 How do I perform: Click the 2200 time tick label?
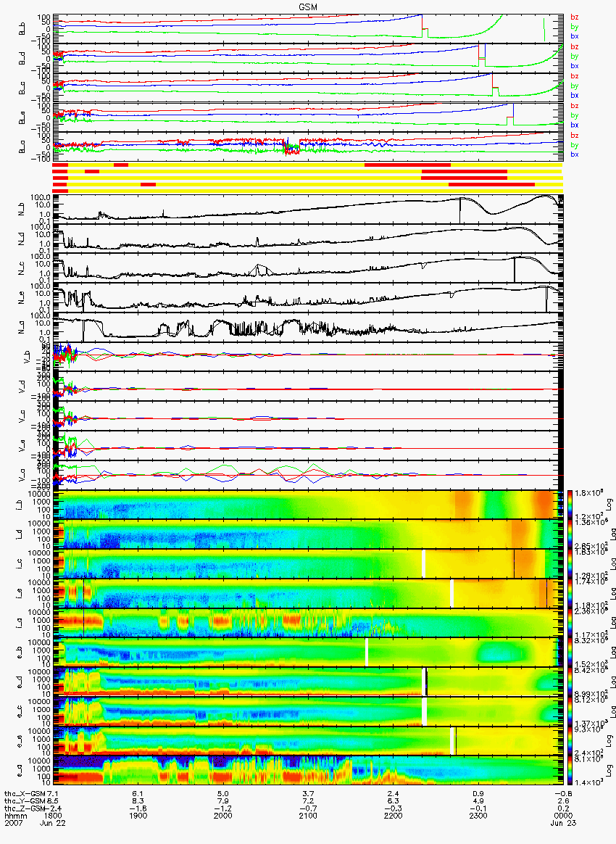click(394, 816)
